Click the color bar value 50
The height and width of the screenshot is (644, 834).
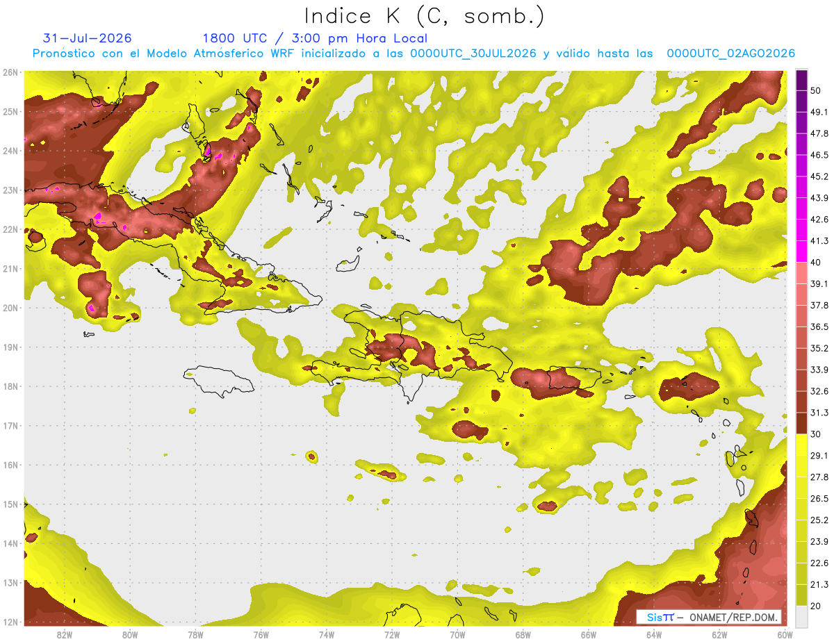pos(816,90)
